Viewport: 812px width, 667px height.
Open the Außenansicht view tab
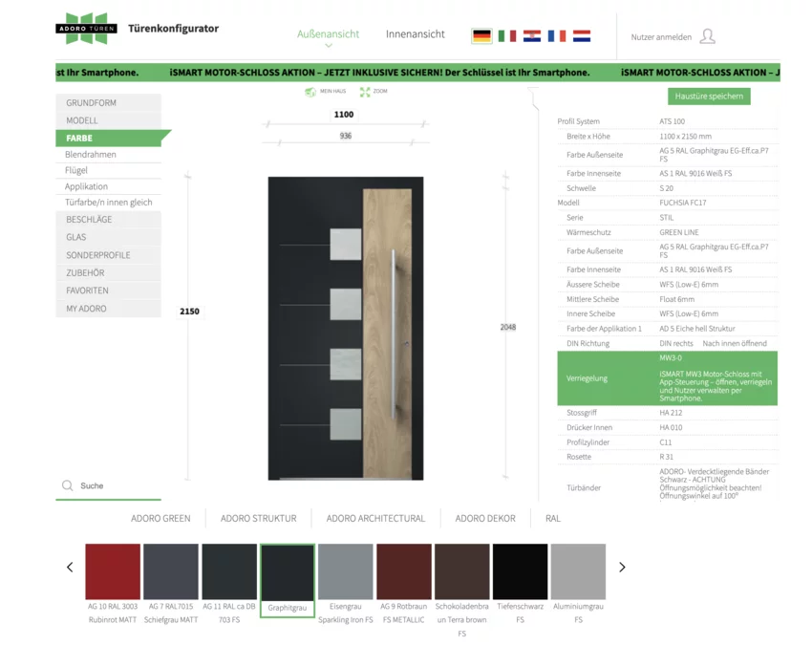[x=328, y=34]
